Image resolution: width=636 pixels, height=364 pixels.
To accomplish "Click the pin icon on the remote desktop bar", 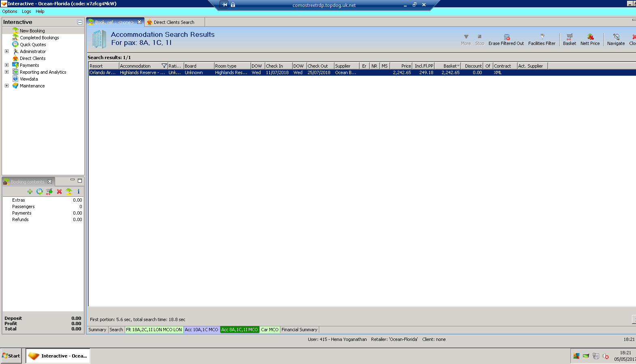I will tap(224, 5).
